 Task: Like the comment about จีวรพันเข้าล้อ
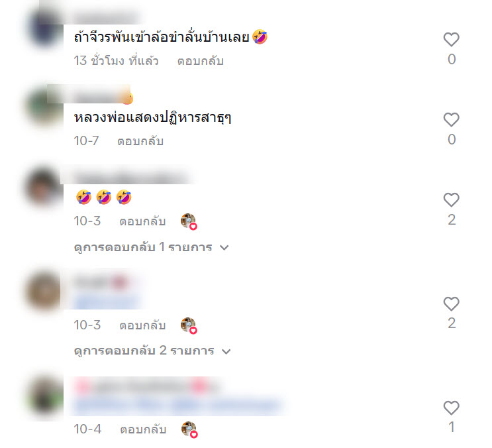(x=451, y=40)
